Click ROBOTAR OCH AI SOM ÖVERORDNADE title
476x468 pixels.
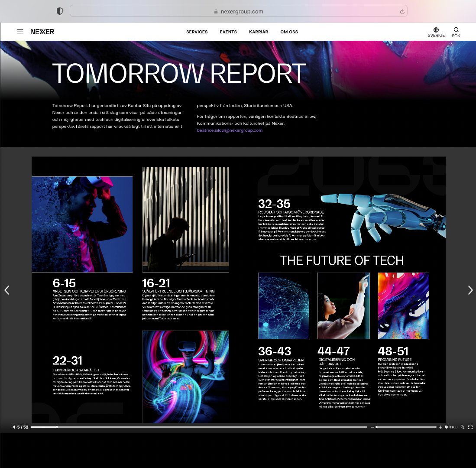pyautogui.click(x=291, y=212)
